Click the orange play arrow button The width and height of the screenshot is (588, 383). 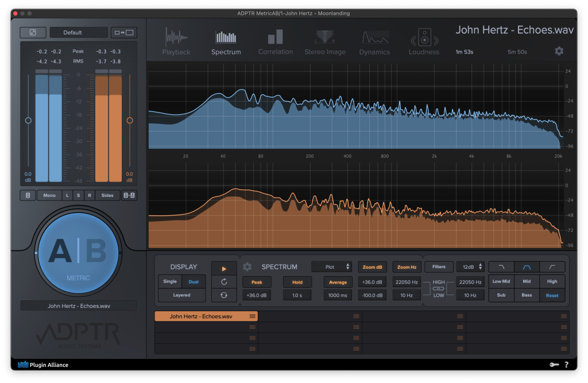tap(224, 269)
